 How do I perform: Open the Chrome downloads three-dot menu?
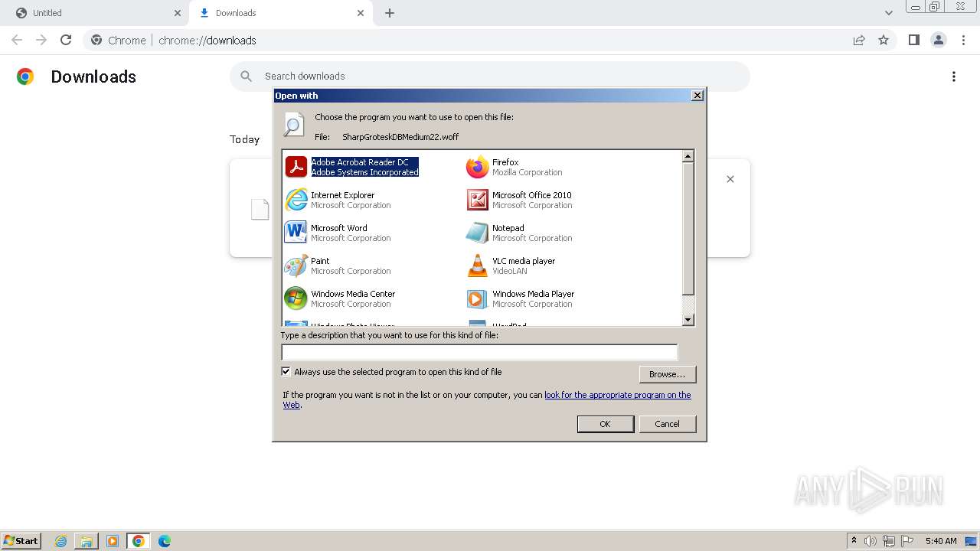[954, 77]
